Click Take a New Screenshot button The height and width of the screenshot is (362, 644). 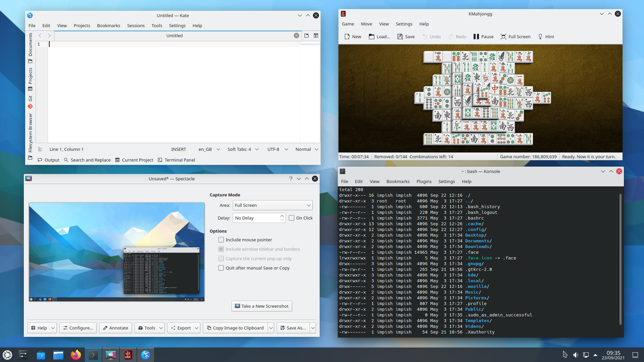click(x=262, y=306)
